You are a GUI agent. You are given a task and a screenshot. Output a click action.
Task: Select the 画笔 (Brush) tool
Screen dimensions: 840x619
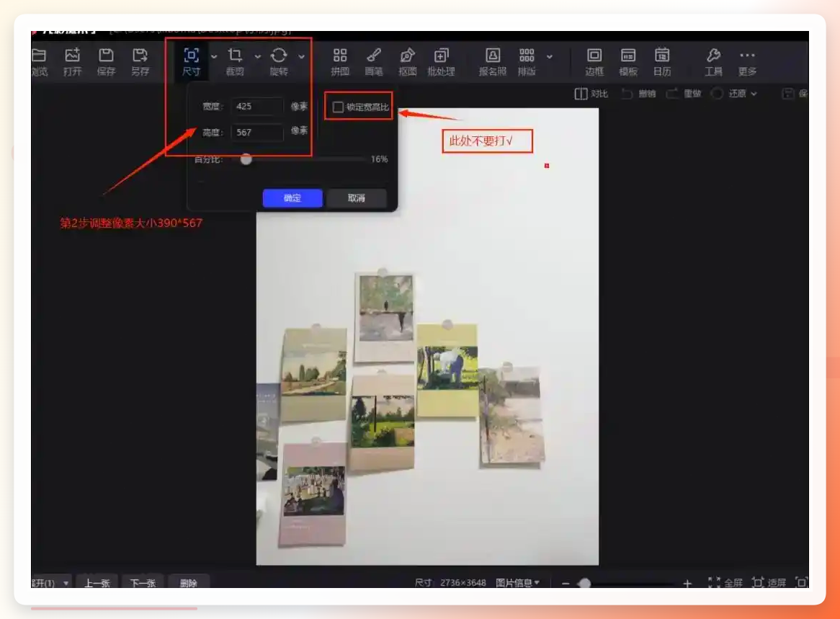pos(374,62)
